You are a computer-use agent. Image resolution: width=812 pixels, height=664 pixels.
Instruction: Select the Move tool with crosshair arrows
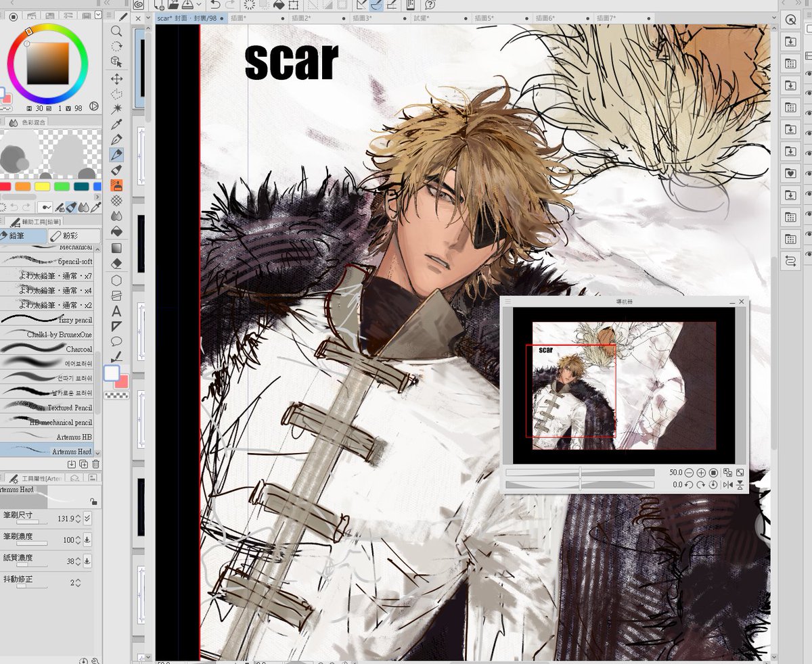116,78
